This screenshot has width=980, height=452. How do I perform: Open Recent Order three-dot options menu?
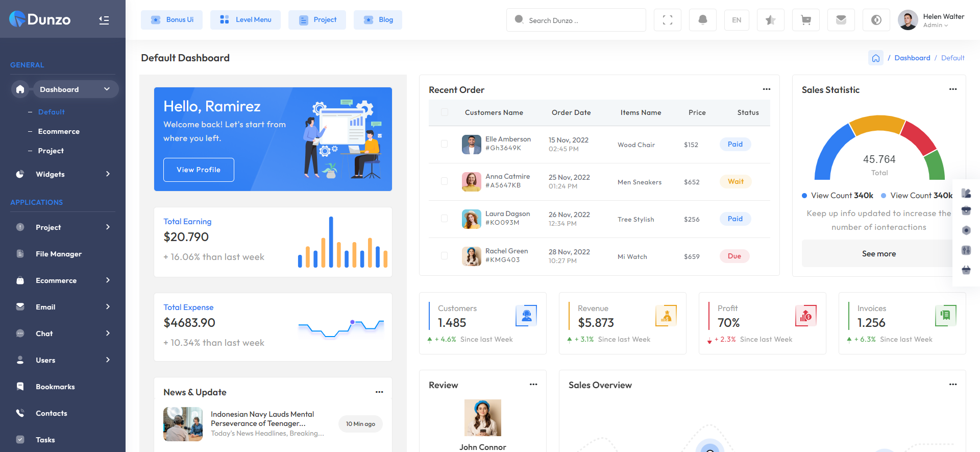[766, 89]
